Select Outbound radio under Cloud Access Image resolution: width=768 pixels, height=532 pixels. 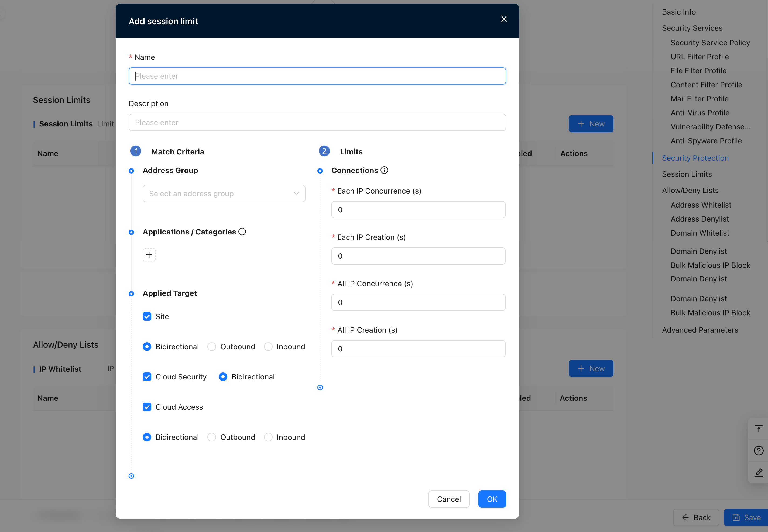(211, 437)
